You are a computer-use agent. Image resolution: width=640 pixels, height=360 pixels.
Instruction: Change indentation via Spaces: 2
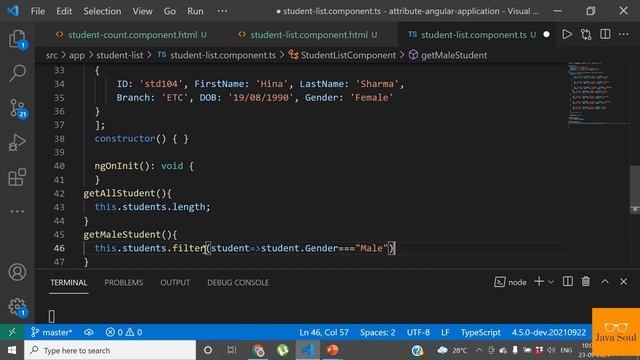(x=378, y=332)
